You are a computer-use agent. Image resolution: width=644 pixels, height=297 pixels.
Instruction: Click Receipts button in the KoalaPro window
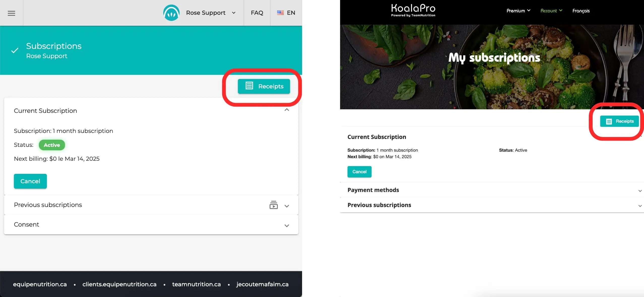pos(619,121)
